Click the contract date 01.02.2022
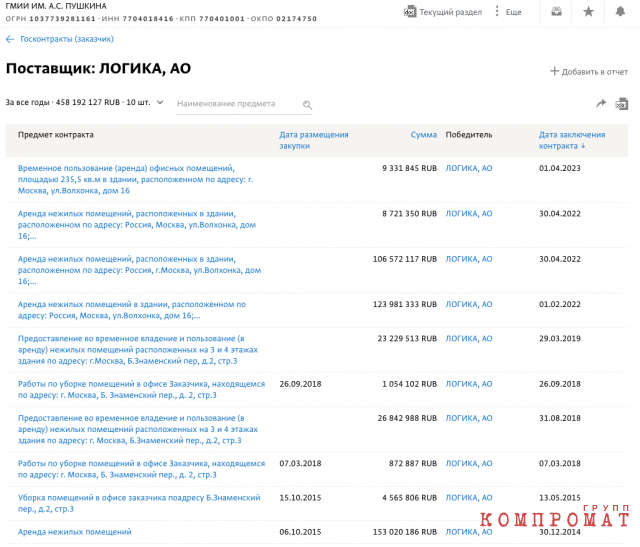This screenshot has height=547, width=640. (560, 304)
